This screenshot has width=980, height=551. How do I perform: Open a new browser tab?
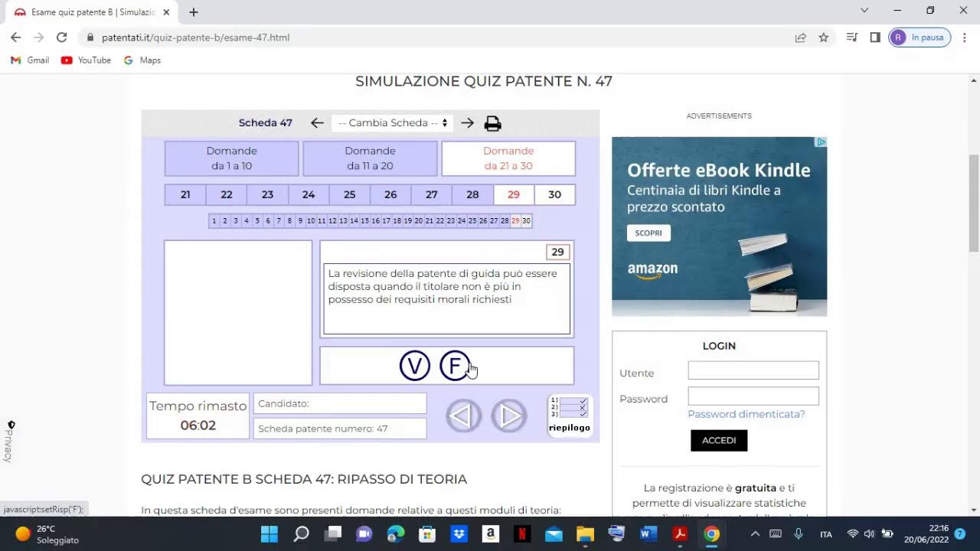pos(194,11)
